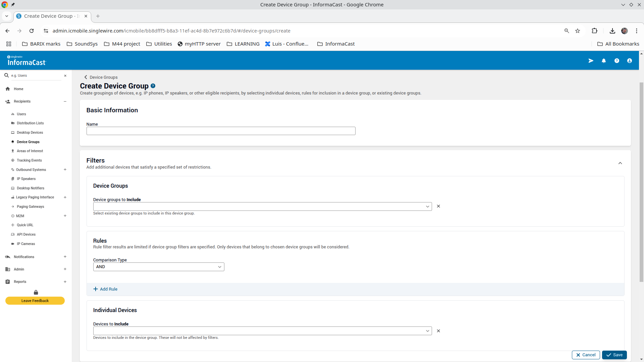Click Add Rule link
The height and width of the screenshot is (362, 644).
pos(105,289)
